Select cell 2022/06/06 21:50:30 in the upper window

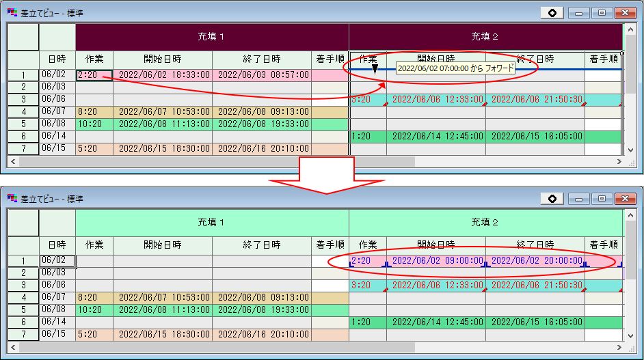click(535, 99)
